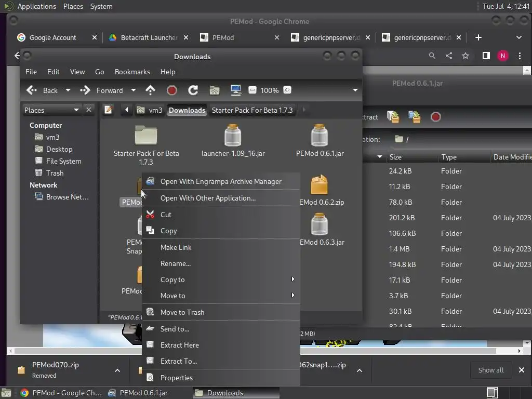Image resolution: width=532 pixels, height=399 pixels.
Task: Choose Move to Trash
Action: tap(221, 312)
